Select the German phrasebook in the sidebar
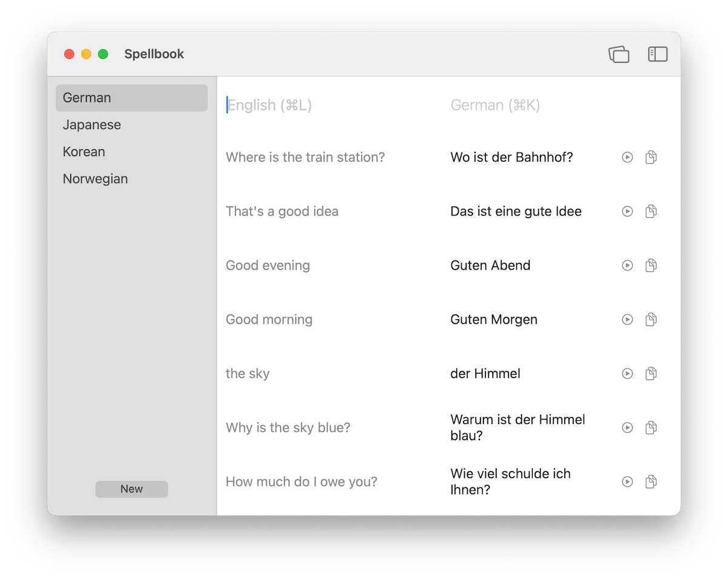 pyautogui.click(x=86, y=97)
